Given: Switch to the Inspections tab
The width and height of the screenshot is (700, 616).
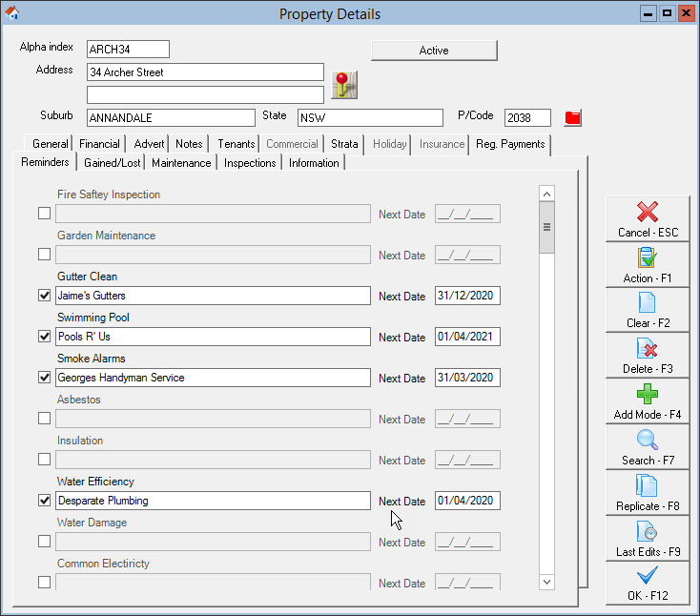Looking at the screenshot, I should pos(250,163).
